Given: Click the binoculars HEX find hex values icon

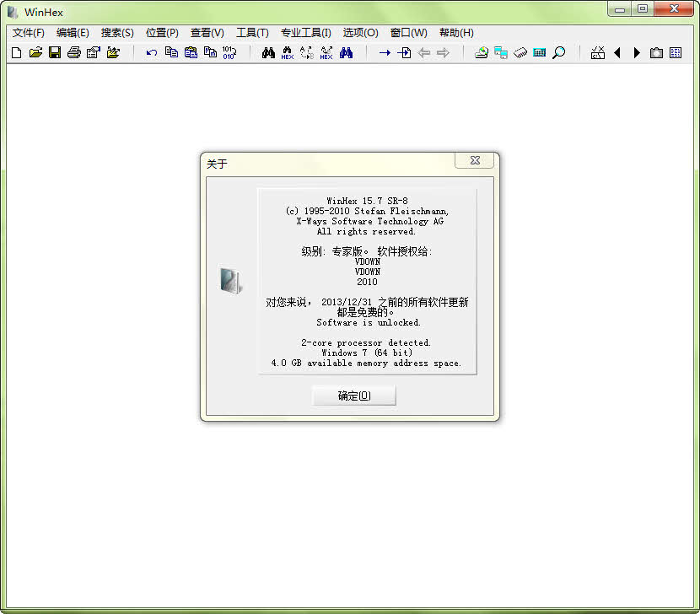Looking at the screenshot, I should click(x=288, y=53).
